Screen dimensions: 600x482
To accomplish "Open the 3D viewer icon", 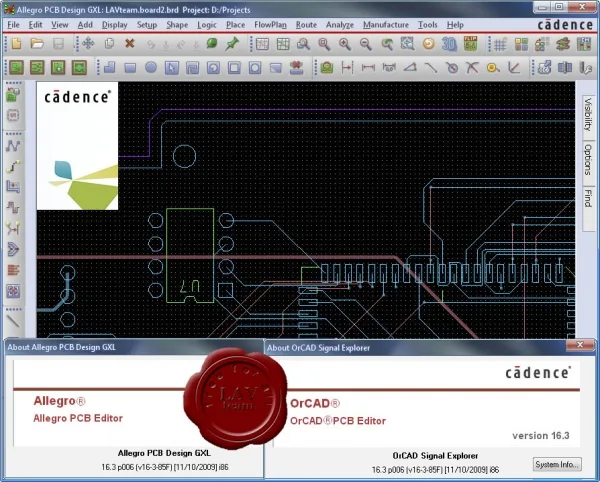I will tap(449, 44).
